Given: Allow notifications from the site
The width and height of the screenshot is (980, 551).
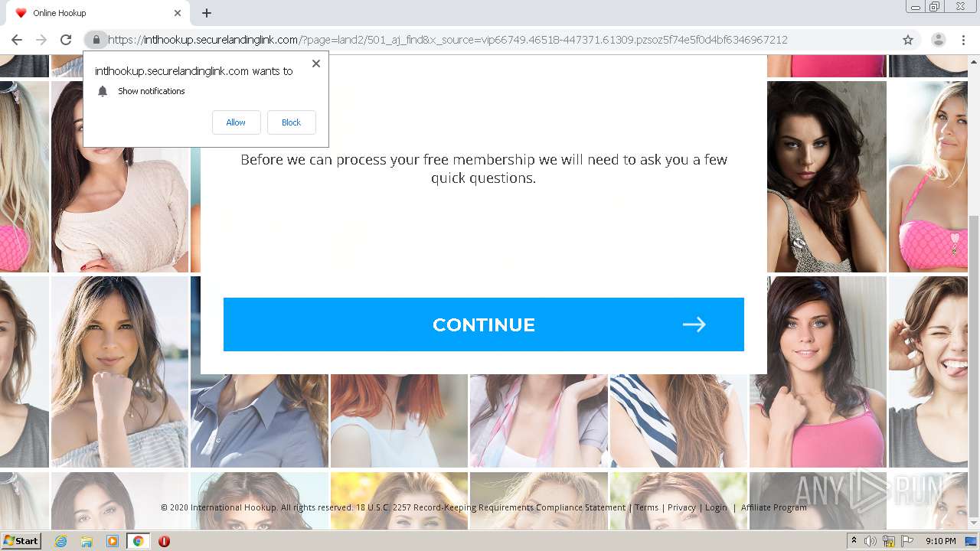Looking at the screenshot, I should tap(236, 122).
